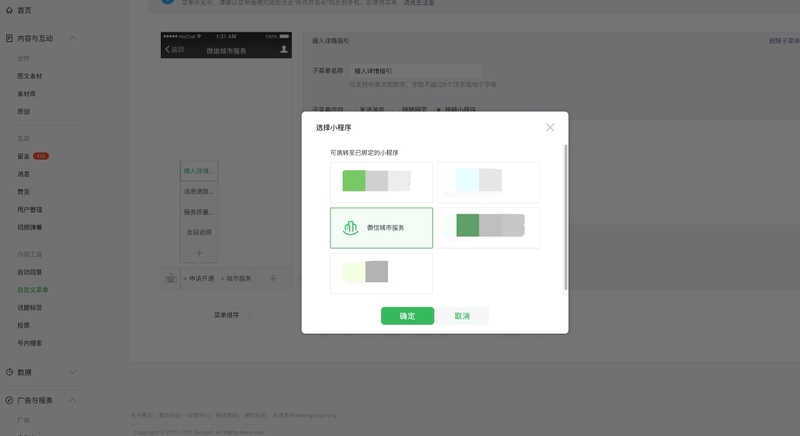Select the first mini program card with bright green logo

point(381,183)
